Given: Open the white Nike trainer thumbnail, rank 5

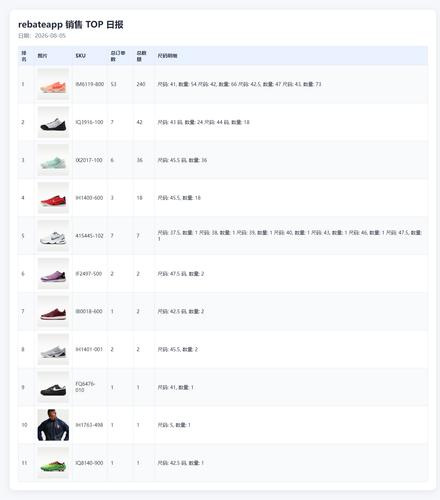Looking at the screenshot, I should coord(53,236).
